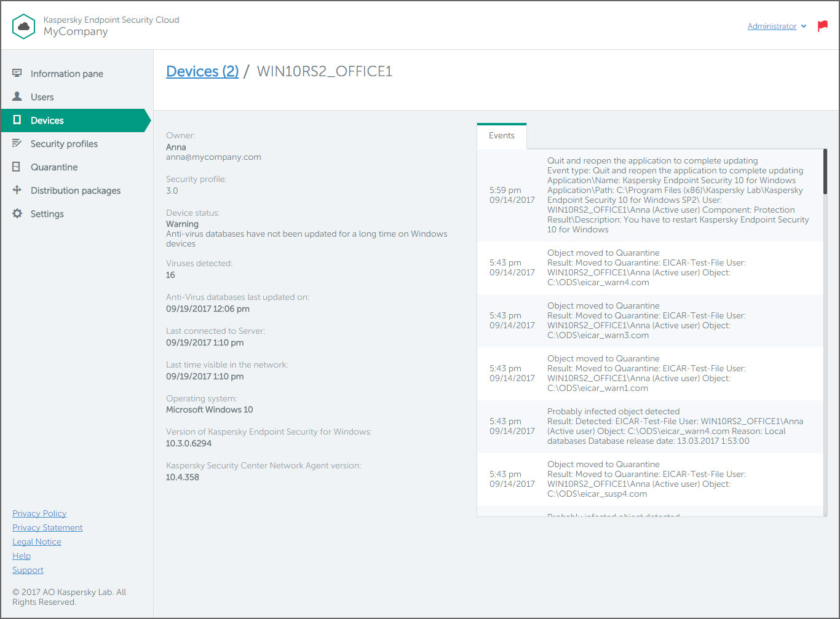
Task: Select the 'Quit and reopen the application' event
Action: (x=650, y=195)
